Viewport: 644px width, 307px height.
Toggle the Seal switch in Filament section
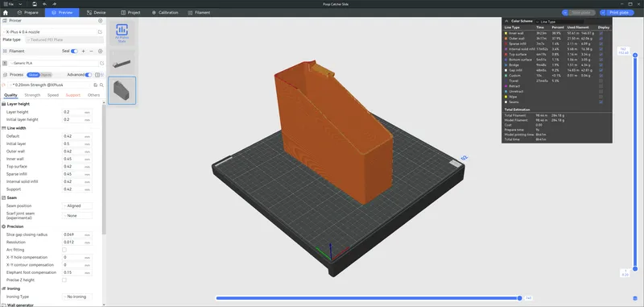pos(74,52)
